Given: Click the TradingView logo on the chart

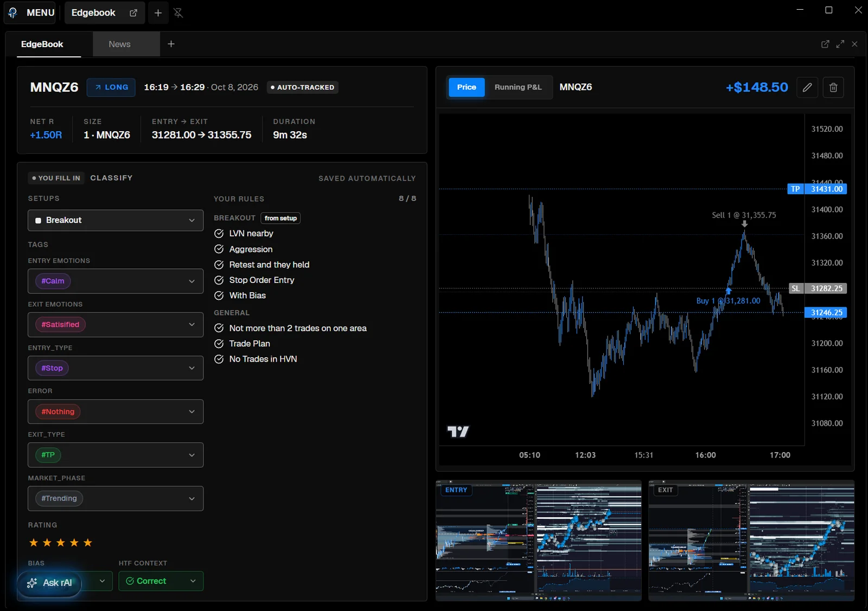Looking at the screenshot, I should click(x=458, y=432).
